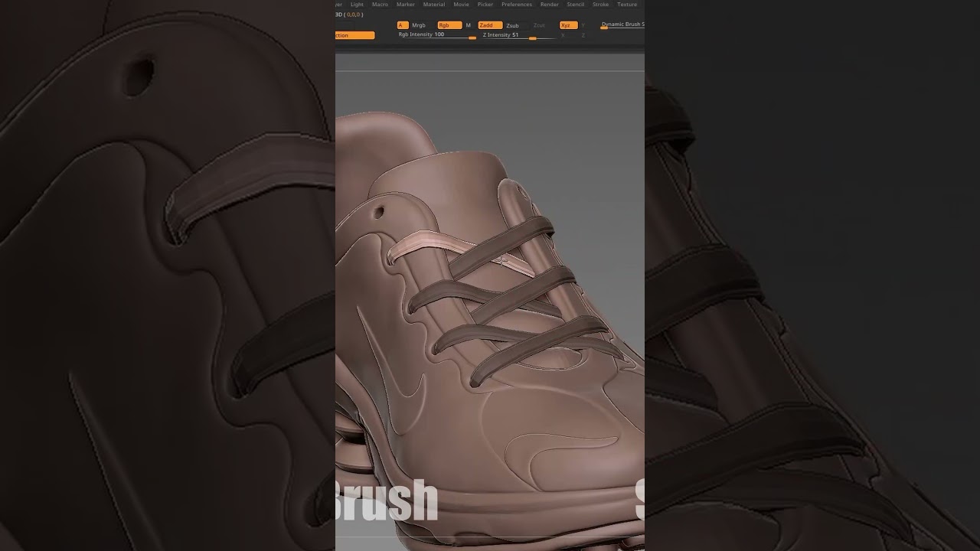Click the orange button ending in 'ction'
Viewport: 980px width, 551px height.
pos(354,35)
